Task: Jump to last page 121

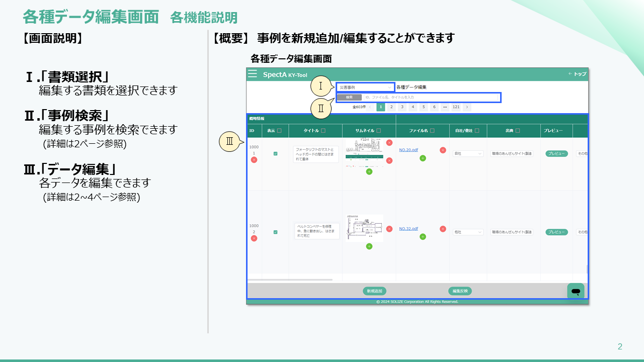Action: pos(456,107)
